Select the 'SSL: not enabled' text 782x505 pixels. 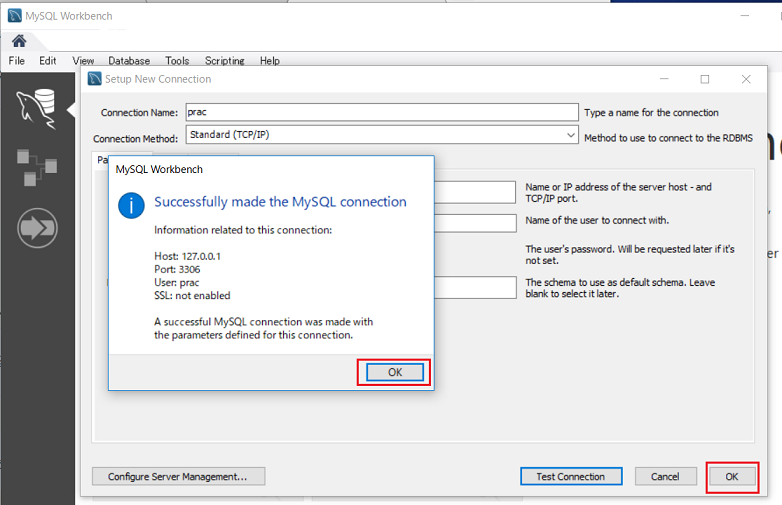point(193,296)
